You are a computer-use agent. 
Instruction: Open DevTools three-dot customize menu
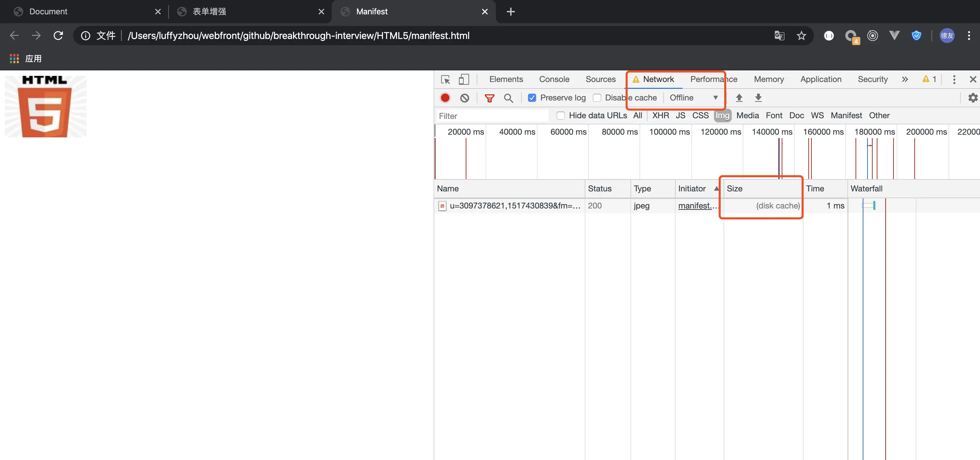coord(954,79)
